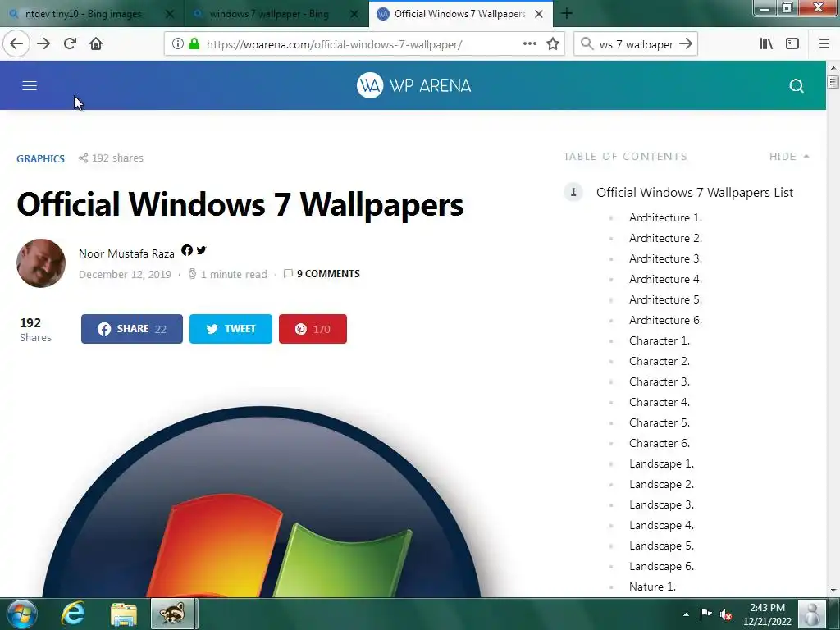
Task: Jump to Landscape 4 entry
Action: click(661, 526)
